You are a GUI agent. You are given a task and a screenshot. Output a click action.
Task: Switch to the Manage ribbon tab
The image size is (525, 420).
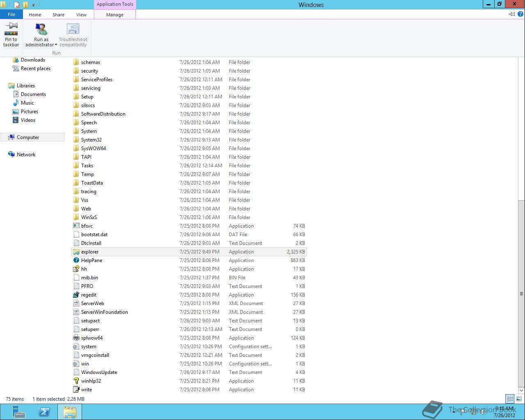point(115,15)
